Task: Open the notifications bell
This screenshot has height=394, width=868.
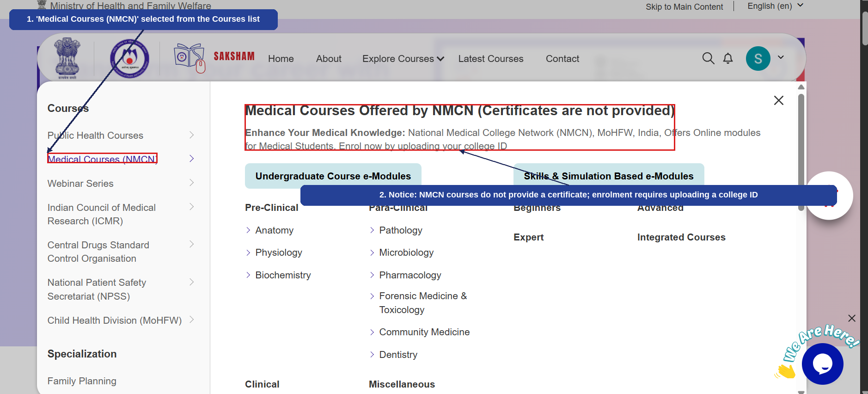Action: pos(728,58)
